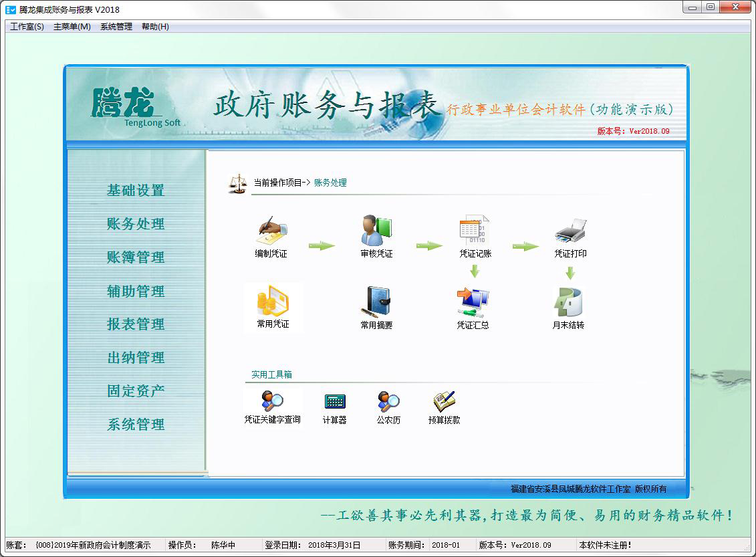Open the 凭证打印 printer icon
756x557 pixels.
pyautogui.click(x=570, y=231)
